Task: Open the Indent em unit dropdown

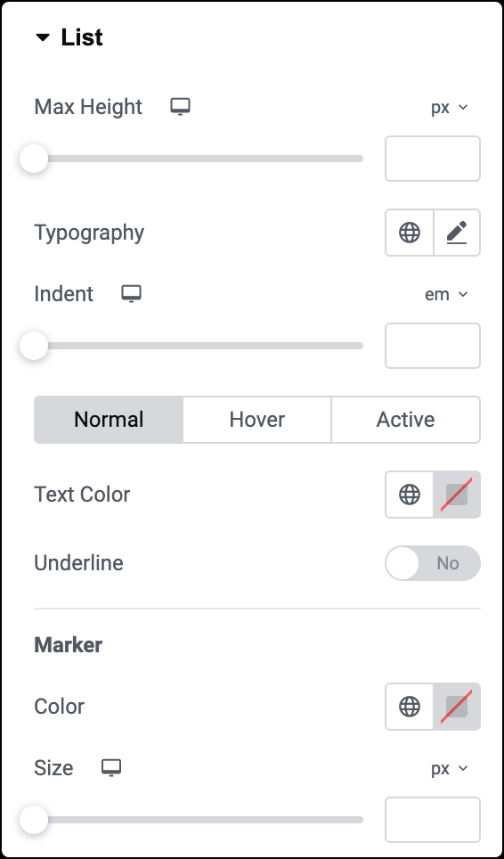Action: point(446,295)
